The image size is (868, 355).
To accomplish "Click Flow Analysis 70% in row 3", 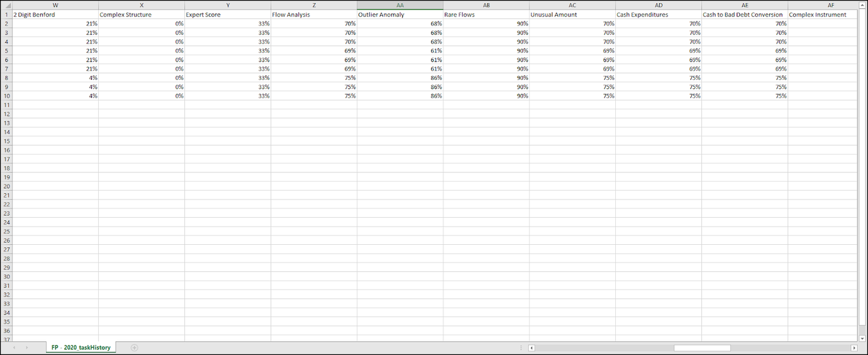I will [x=314, y=33].
